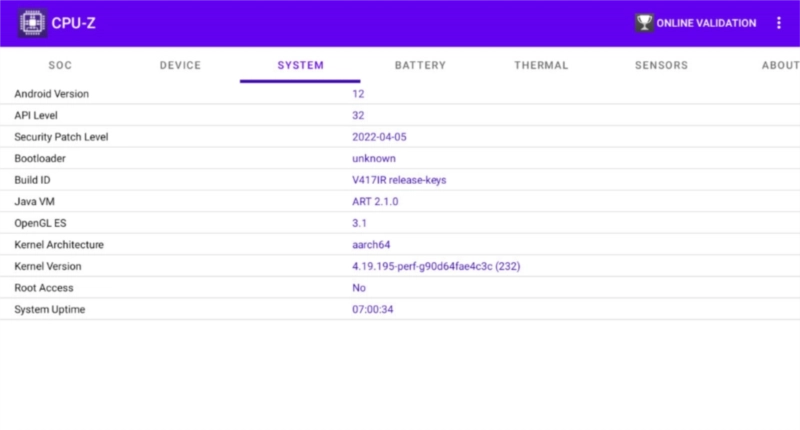Tap the System Uptime value
The height and width of the screenshot is (430, 800).
coord(372,310)
